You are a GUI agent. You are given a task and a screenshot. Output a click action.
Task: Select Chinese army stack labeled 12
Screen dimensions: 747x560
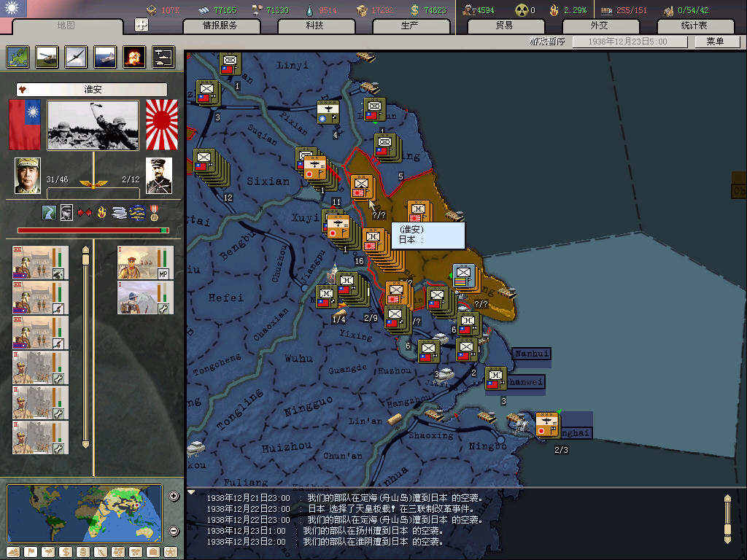point(211,167)
